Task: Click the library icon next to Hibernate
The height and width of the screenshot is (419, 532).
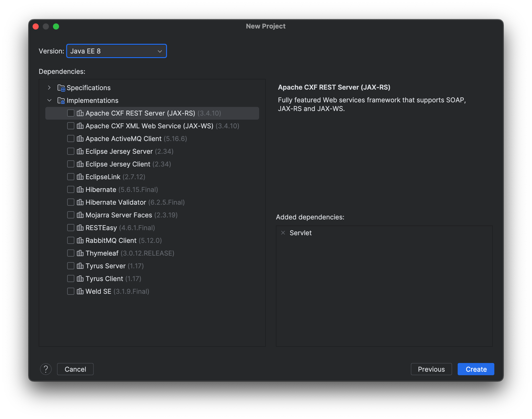Action: (80, 189)
